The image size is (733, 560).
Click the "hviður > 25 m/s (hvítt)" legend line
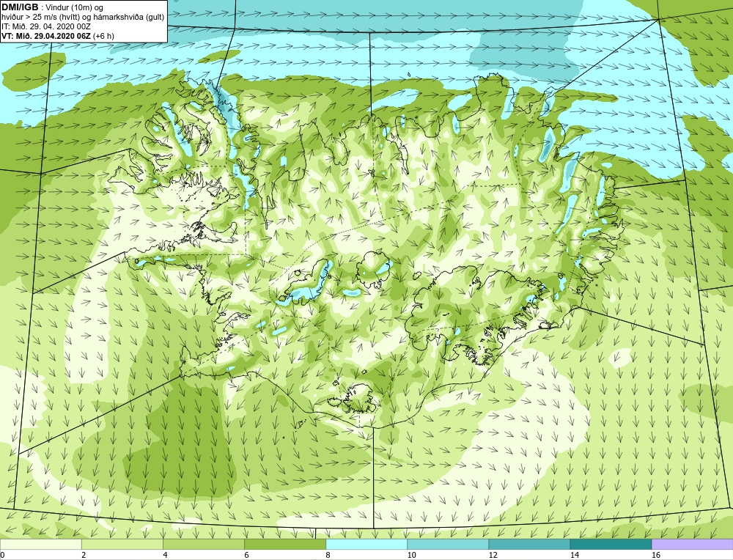pos(40,18)
